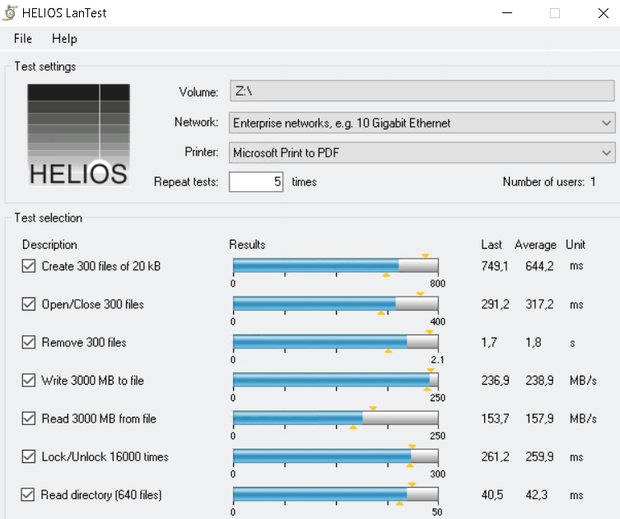Click the Create 300 files result bar
This screenshot has height=519, width=620.
pos(336,266)
